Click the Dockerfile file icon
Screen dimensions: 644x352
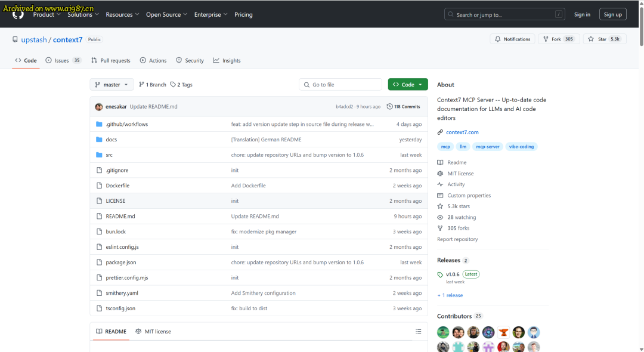(x=99, y=186)
